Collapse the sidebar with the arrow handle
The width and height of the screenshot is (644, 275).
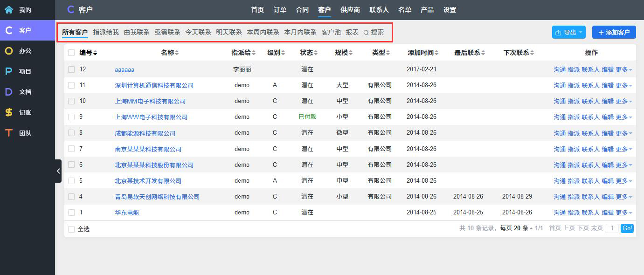click(x=58, y=171)
